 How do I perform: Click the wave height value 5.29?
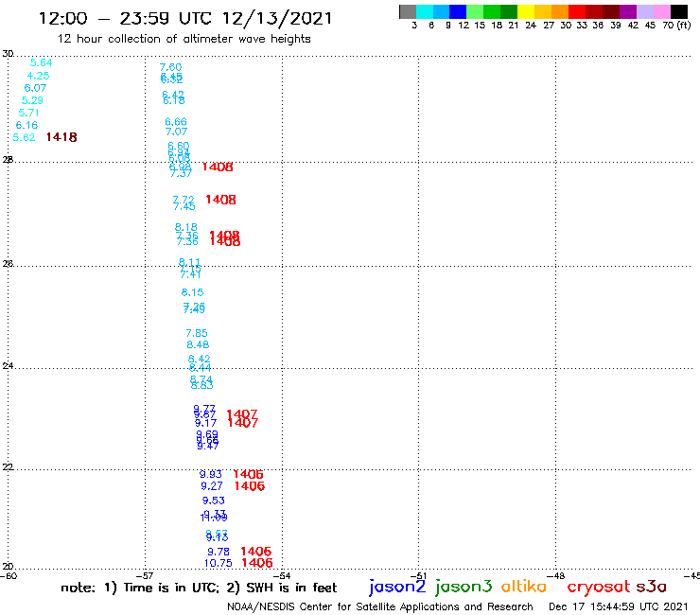pos(32,100)
